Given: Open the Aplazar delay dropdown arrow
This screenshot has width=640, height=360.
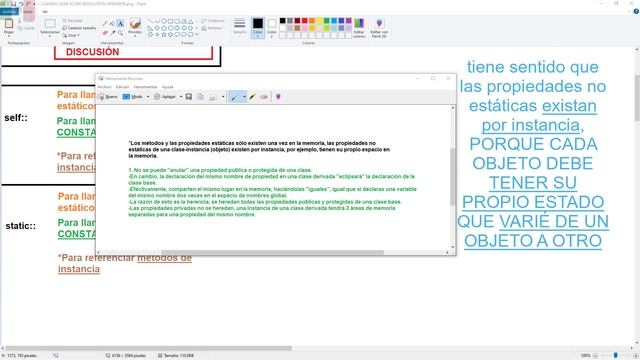Looking at the screenshot, I should pos(181,97).
